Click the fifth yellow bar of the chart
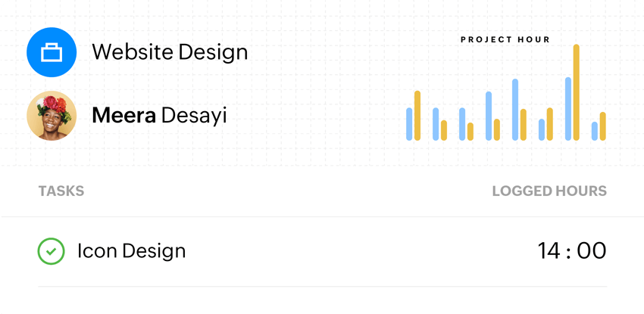 524,125
